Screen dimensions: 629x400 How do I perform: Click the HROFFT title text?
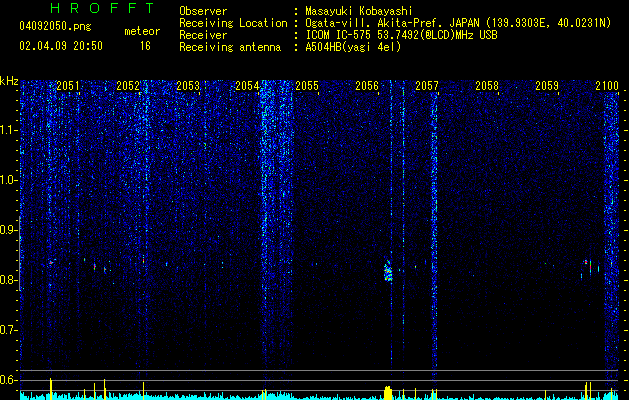tap(102, 8)
